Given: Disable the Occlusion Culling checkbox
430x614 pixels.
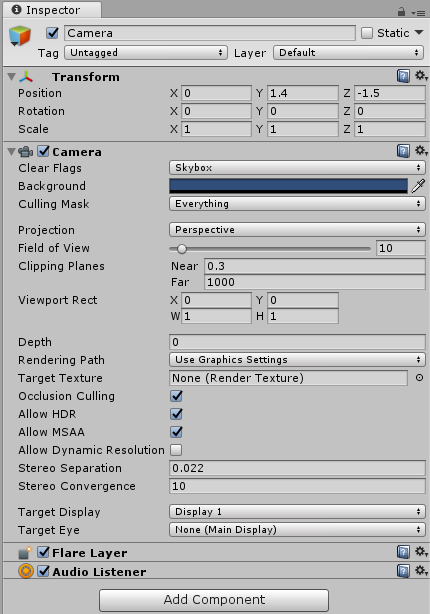Looking at the screenshot, I should coord(176,396).
